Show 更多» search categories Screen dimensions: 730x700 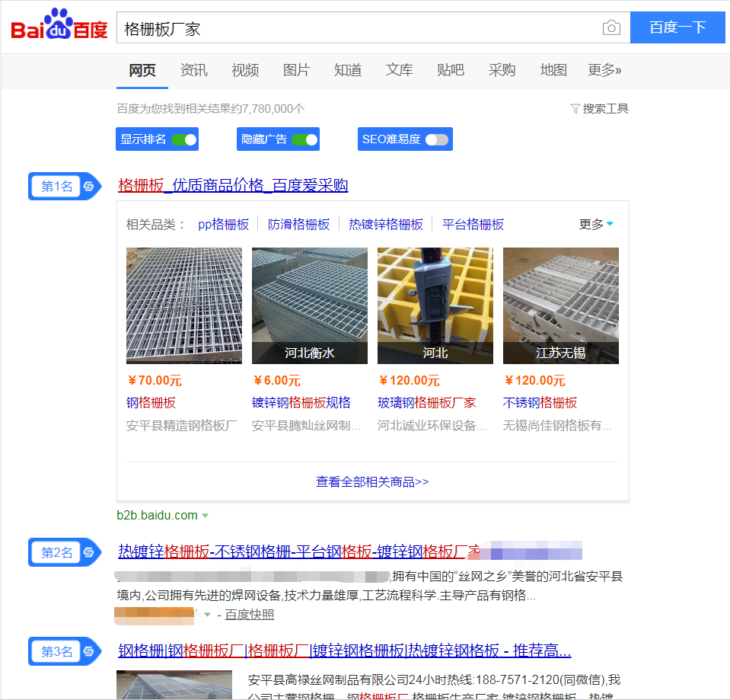604,70
